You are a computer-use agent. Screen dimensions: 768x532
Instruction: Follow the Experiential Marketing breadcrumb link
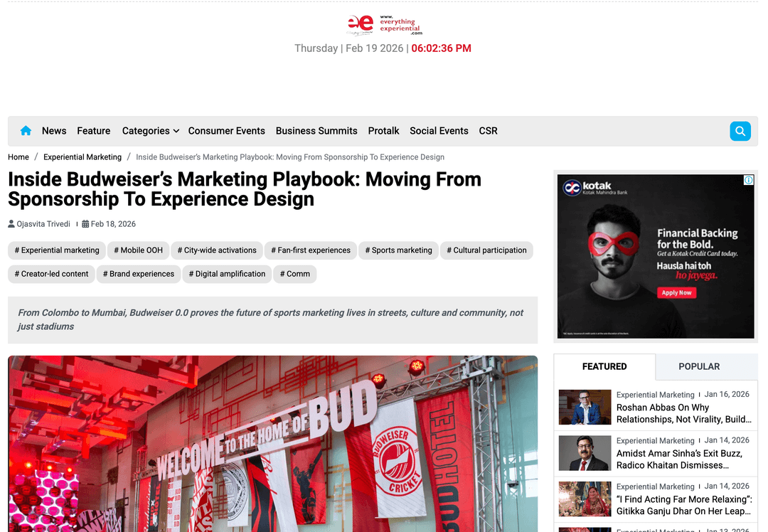82,156
